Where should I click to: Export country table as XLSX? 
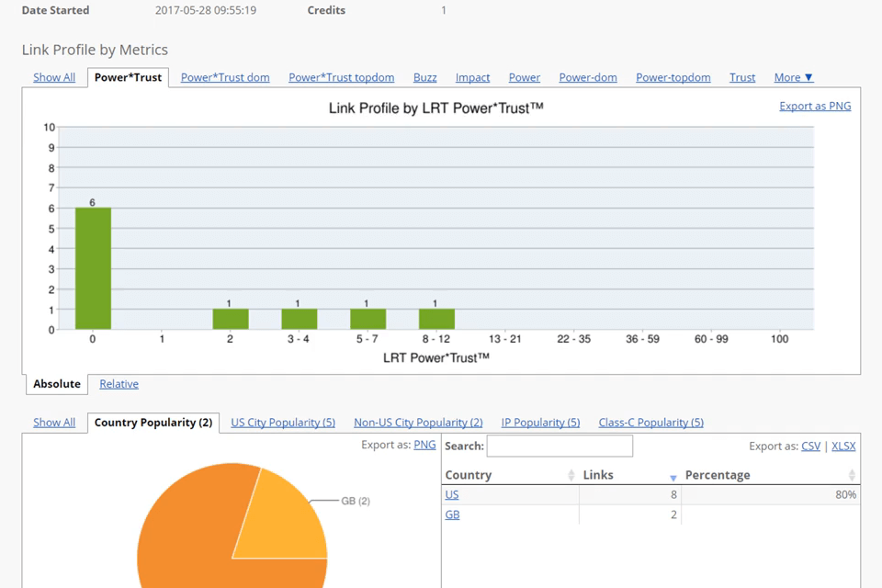[843, 446]
